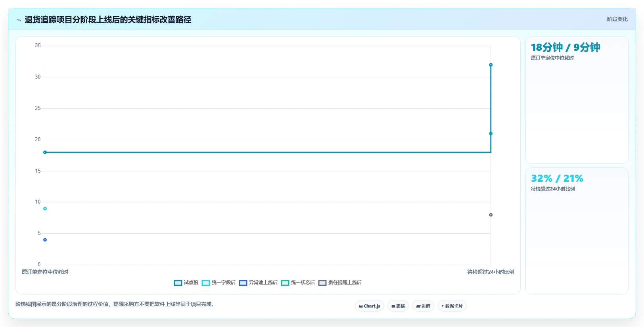This screenshot has width=644, height=327.
Task: Click the 统一状态后 data point at value 21
Action: point(491,133)
